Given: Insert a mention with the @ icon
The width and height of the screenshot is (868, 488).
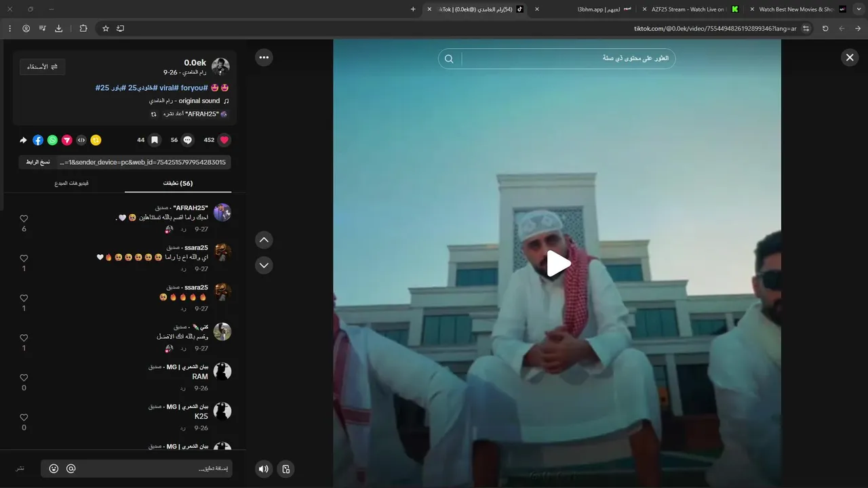Looking at the screenshot, I should tap(71, 468).
